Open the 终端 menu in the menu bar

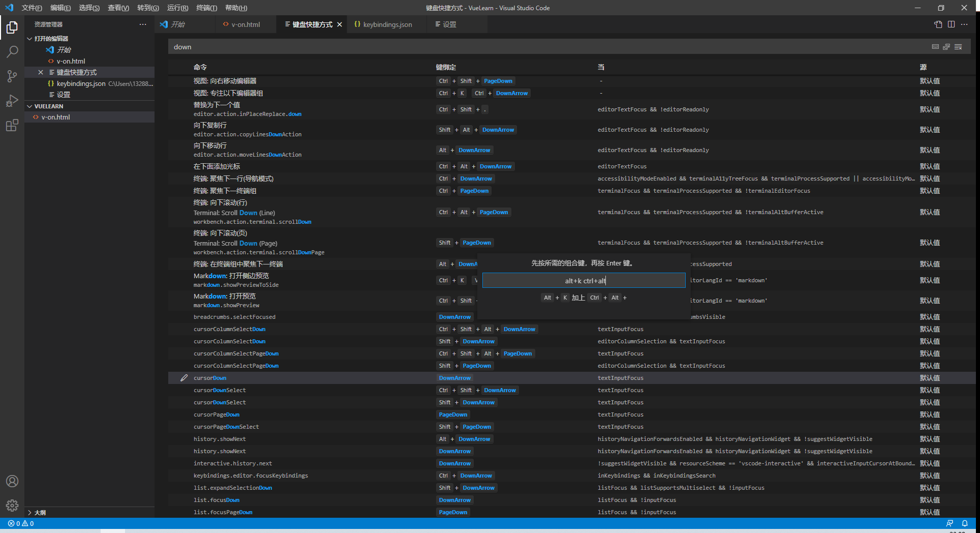coord(206,8)
